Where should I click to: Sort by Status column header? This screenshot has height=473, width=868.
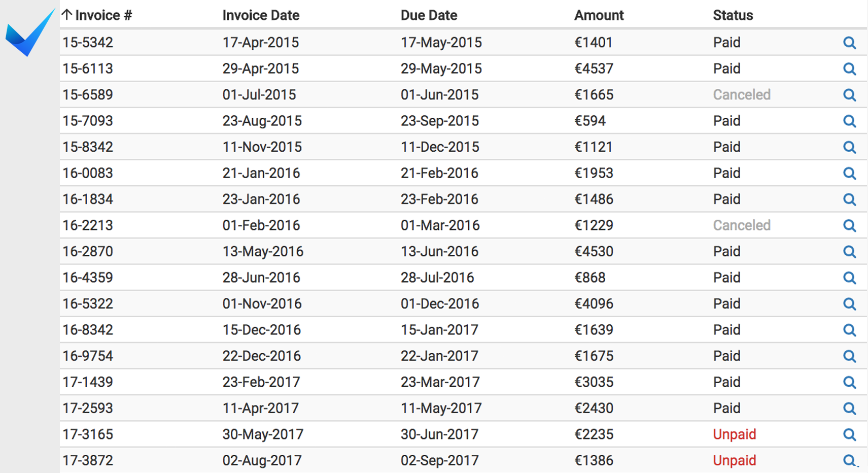pos(733,15)
